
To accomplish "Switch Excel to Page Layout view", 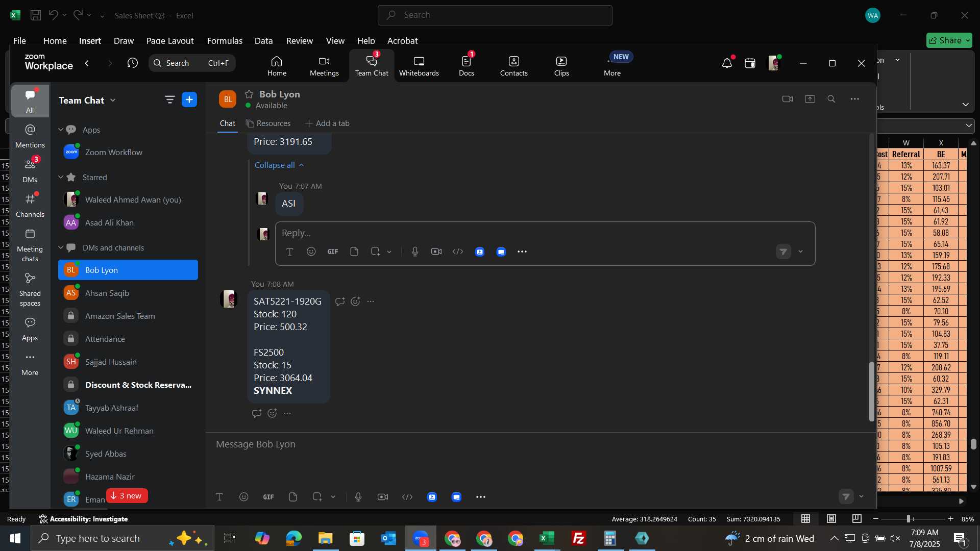I will click(x=831, y=519).
